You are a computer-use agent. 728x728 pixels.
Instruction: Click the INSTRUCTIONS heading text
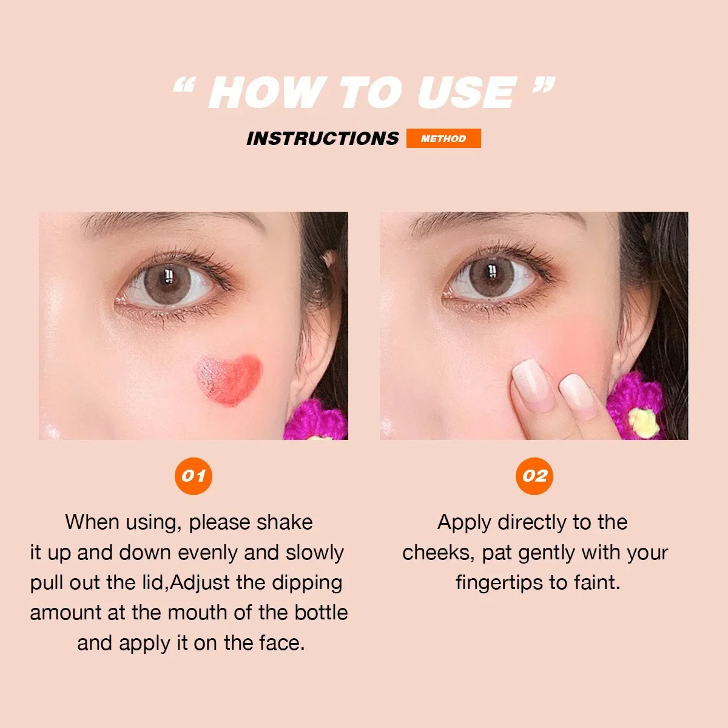(x=323, y=138)
